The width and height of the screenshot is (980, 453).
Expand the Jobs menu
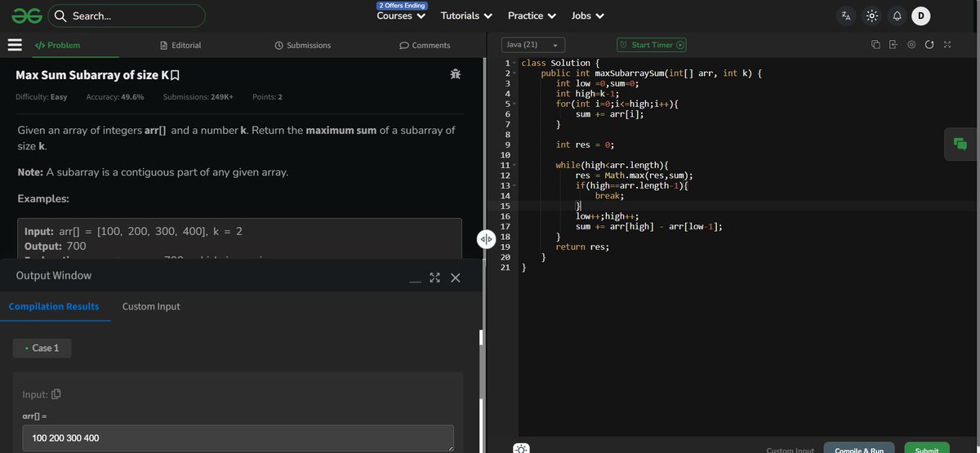tap(588, 16)
